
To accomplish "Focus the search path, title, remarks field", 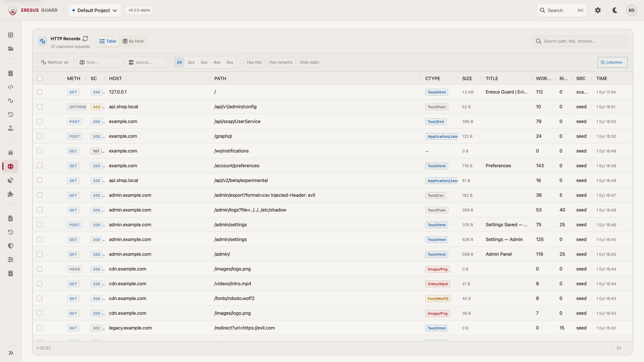I will coord(580,41).
